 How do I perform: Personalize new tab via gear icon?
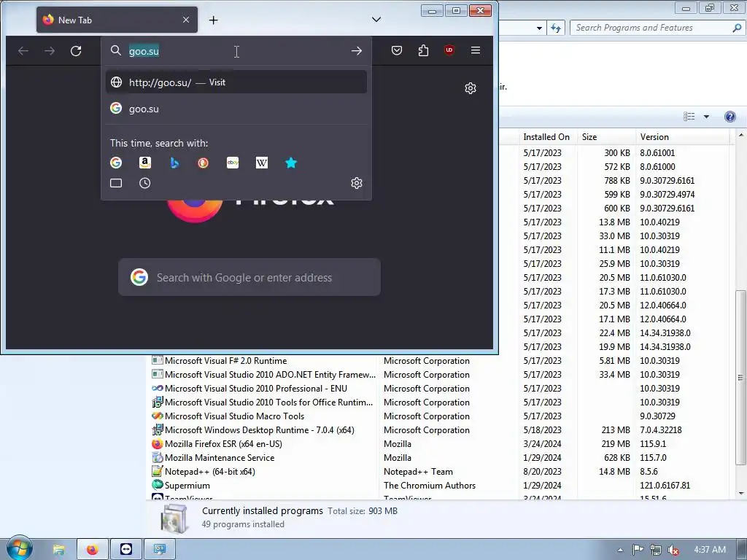[471, 88]
